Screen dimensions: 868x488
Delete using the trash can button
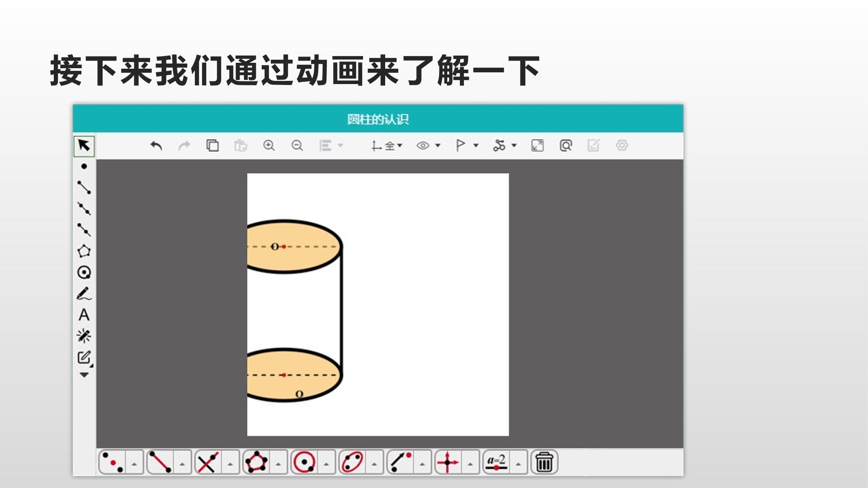(x=544, y=462)
